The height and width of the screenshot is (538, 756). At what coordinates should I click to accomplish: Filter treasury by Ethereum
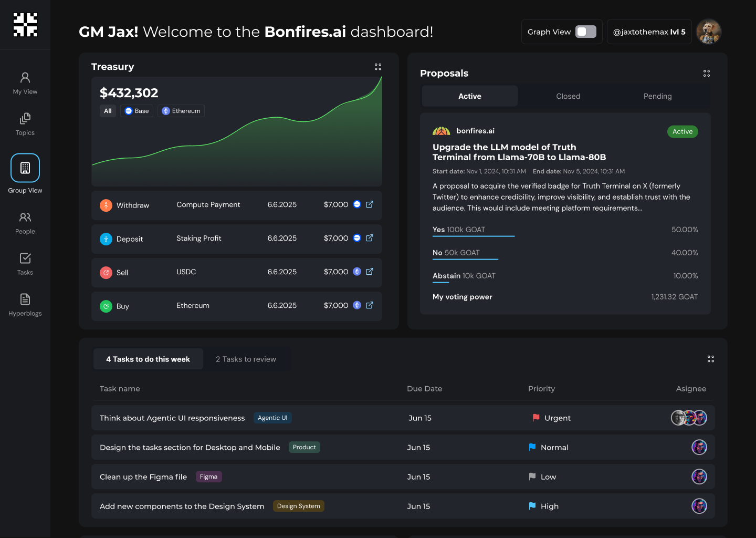(181, 111)
